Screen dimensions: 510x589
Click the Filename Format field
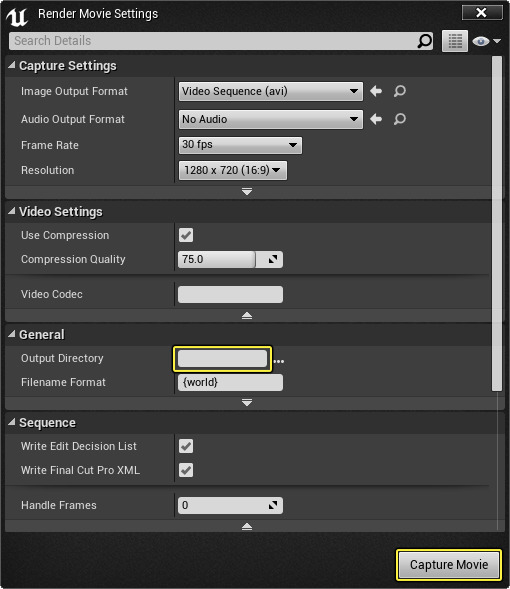tap(230, 382)
